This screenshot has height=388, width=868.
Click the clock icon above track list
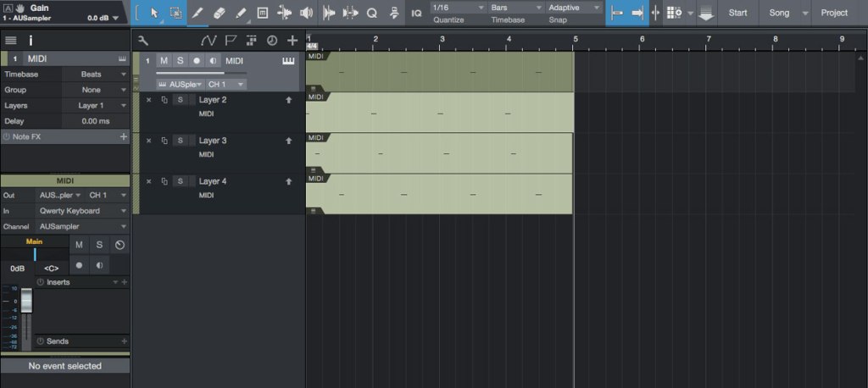[x=272, y=41]
